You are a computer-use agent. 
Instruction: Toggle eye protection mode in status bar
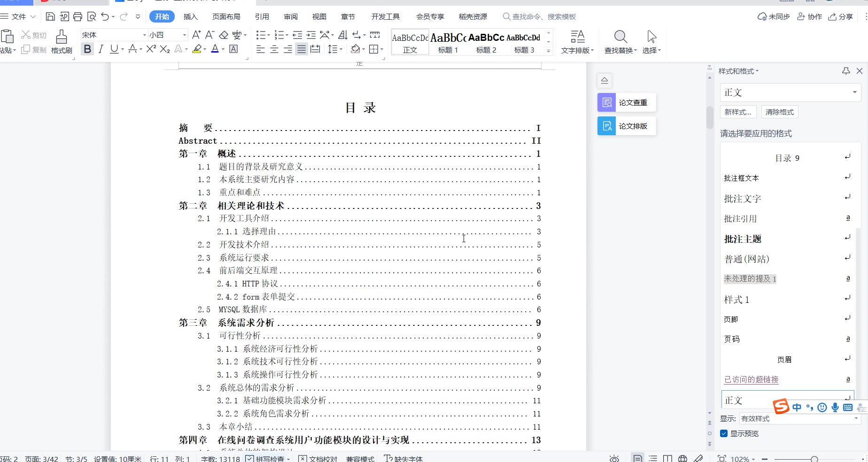[614, 459]
